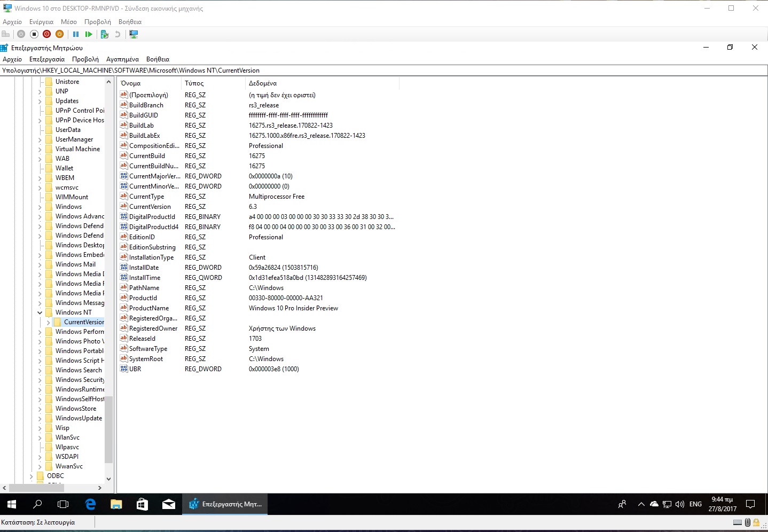Open the Windows Start menu
Image resolution: width=768 pixels, height=532 pixels.
(x=12, y=504)
